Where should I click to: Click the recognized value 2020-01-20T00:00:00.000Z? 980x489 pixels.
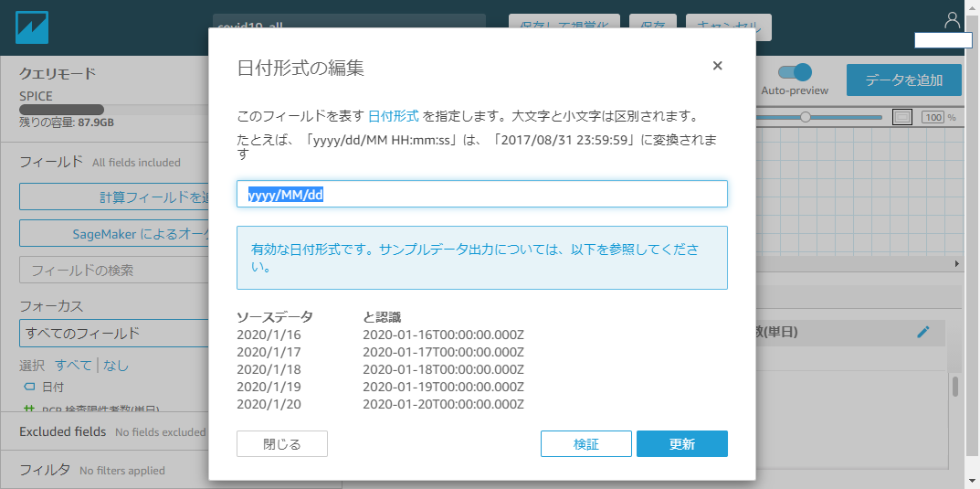coord(443,404)
